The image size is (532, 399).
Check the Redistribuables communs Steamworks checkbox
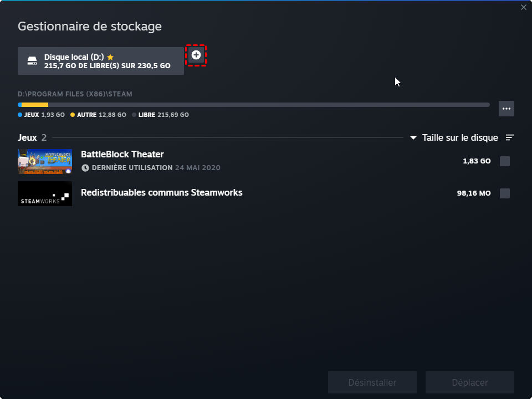[x=504, y=193]
